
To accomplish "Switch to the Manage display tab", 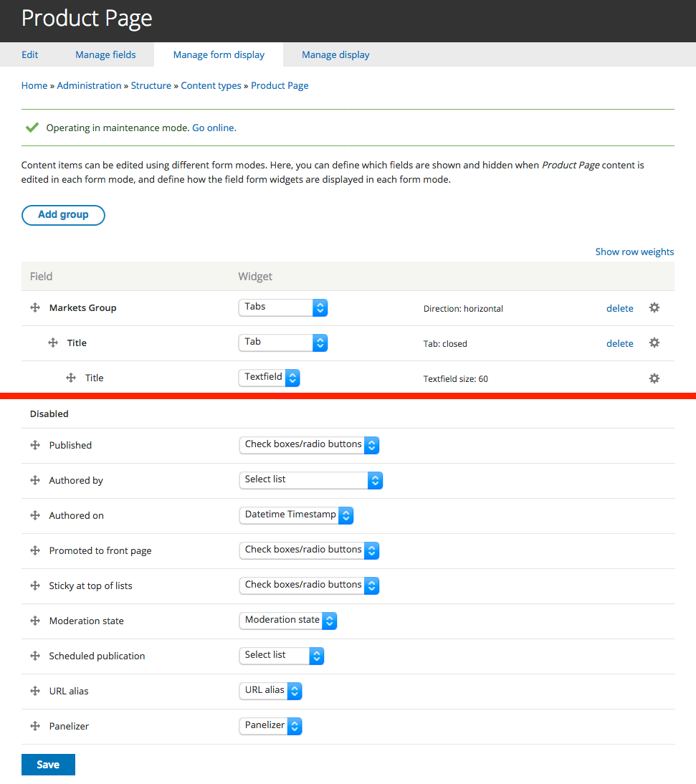I will click(335, 54).
